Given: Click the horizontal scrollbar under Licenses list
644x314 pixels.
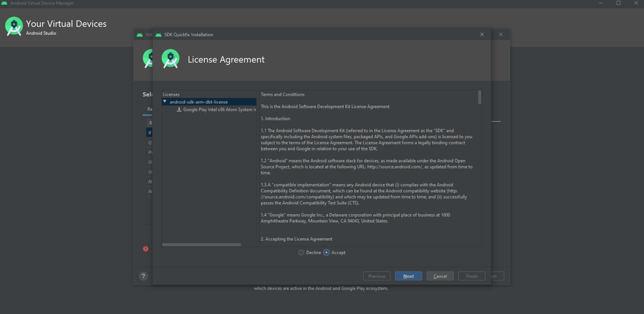Looking at the screenshot, I should click(x=201, y=244).
